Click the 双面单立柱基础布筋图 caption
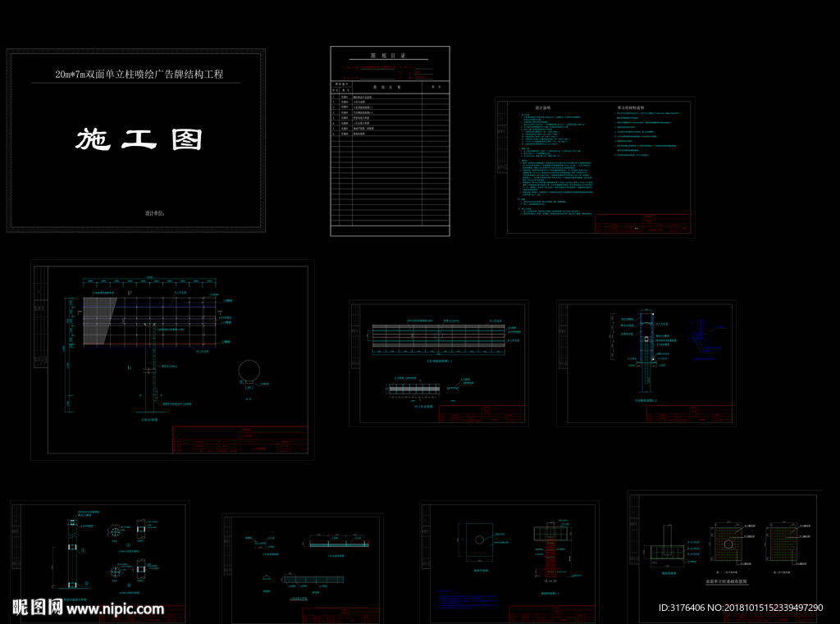The height and width of the screenshot is (624, 840). point(727,581)
